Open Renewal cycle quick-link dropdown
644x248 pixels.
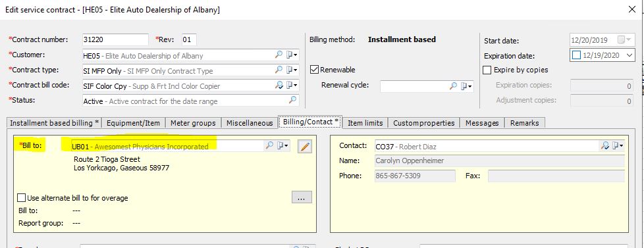(x=466, y=86)
